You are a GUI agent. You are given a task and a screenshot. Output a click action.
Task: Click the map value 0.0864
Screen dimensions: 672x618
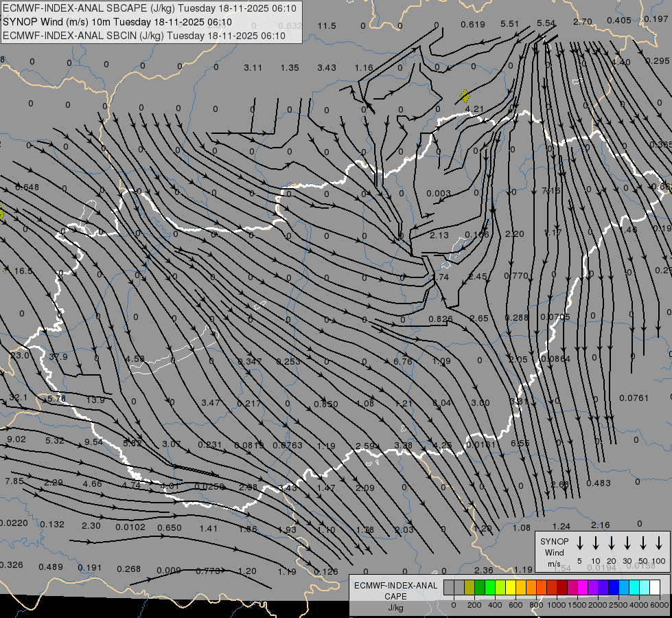556,359
